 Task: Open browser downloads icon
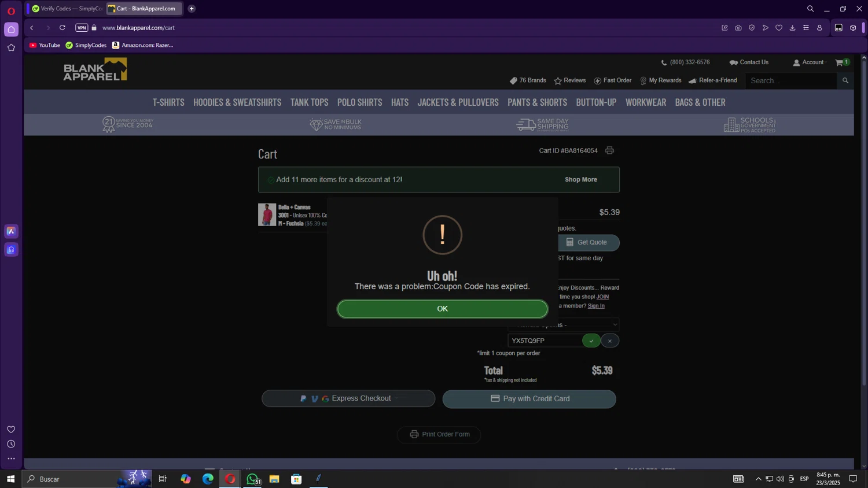pyautogui.click(x=792, y=28)
